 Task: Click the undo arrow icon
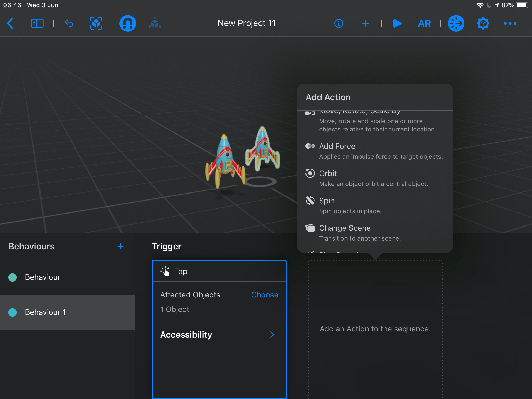tap(69, 23)
